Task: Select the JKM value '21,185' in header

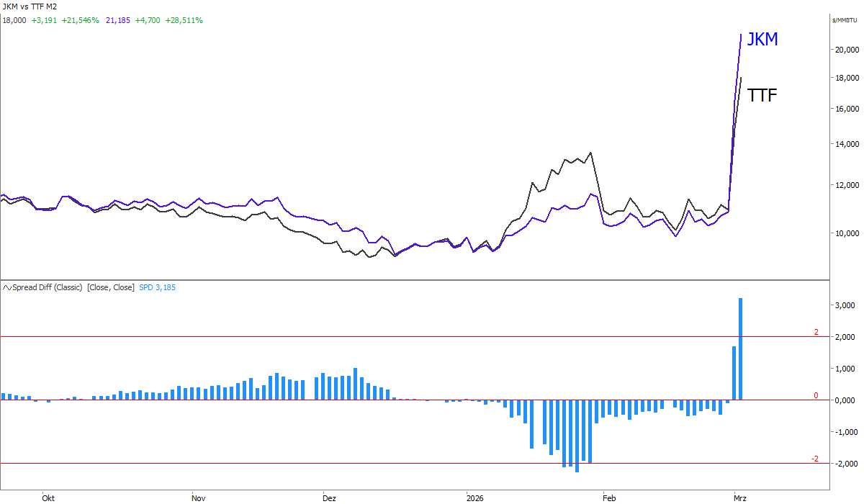Action: pyautogui.click(x=117, y=20)
